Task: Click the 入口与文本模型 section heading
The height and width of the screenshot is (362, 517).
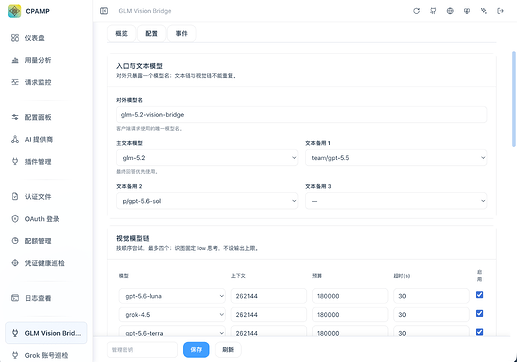Action: [x=139, y=66]
